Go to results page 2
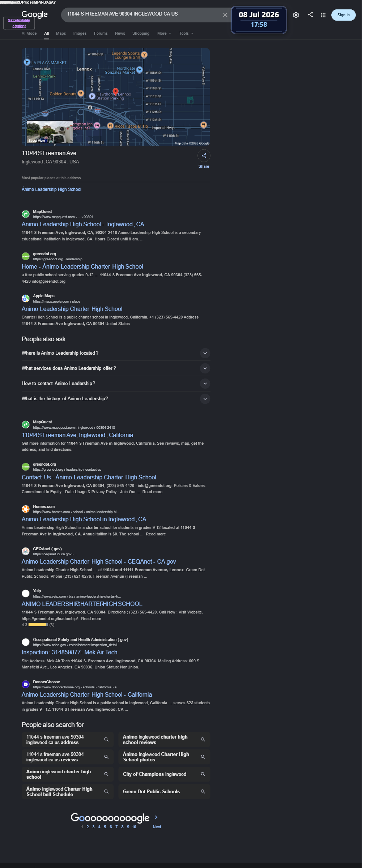The height and width of the screenshot is (868, 366). pos(88,826)
